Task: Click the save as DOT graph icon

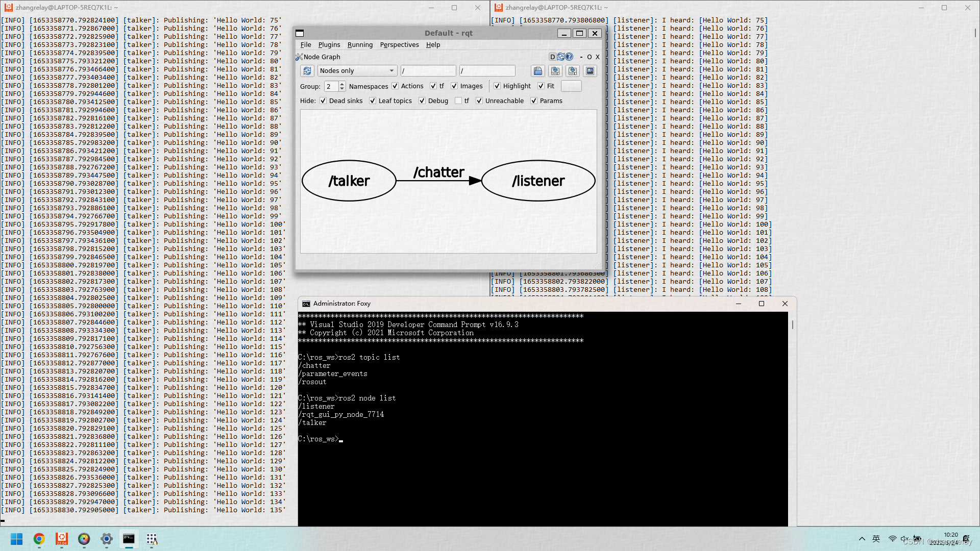Action: 555,71
